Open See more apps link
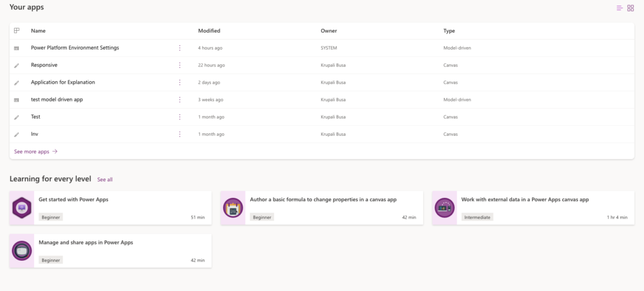Viewport: 644px width, 291px height. pyautogui.click(x=36, y=151)
